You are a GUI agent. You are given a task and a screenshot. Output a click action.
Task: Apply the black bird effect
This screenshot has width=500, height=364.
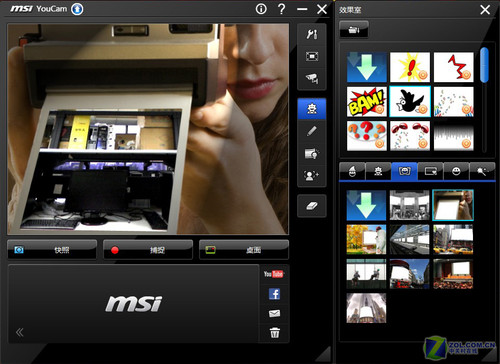410,102
